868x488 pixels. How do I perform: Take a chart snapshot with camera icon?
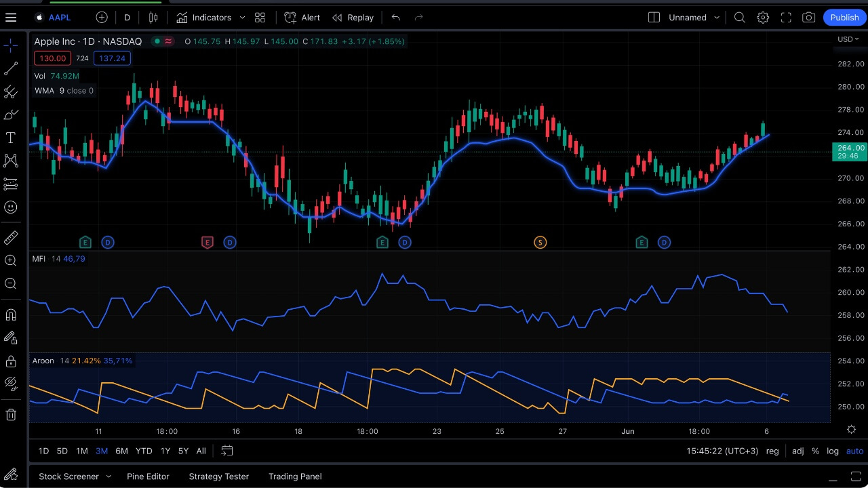coord(809,18)
